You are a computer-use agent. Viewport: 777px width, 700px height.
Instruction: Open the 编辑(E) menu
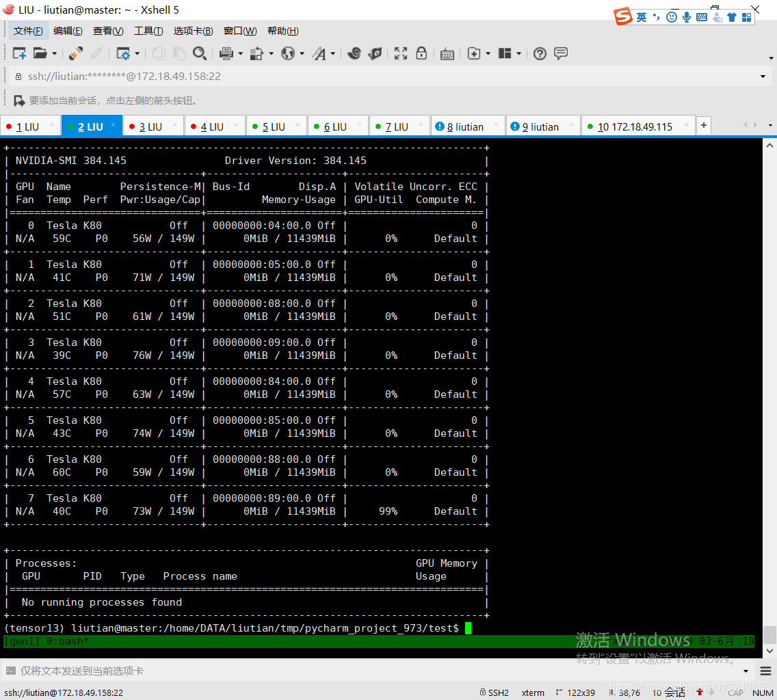[68, 31]
